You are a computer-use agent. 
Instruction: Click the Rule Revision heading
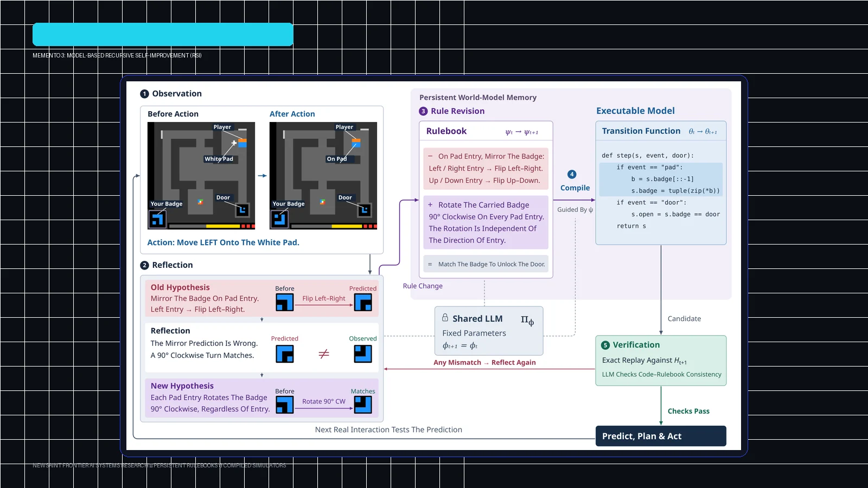[458, 111]
